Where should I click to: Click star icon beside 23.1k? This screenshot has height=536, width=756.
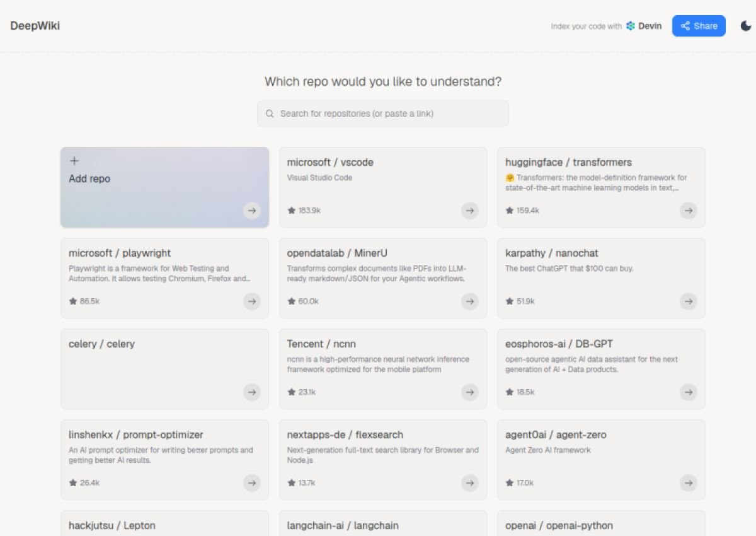tap(291, 392)
